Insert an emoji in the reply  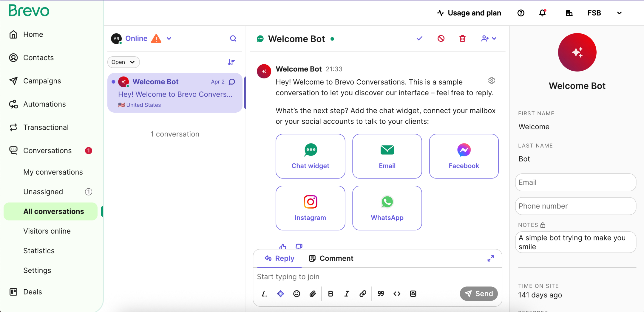click(x=296, y=294)
